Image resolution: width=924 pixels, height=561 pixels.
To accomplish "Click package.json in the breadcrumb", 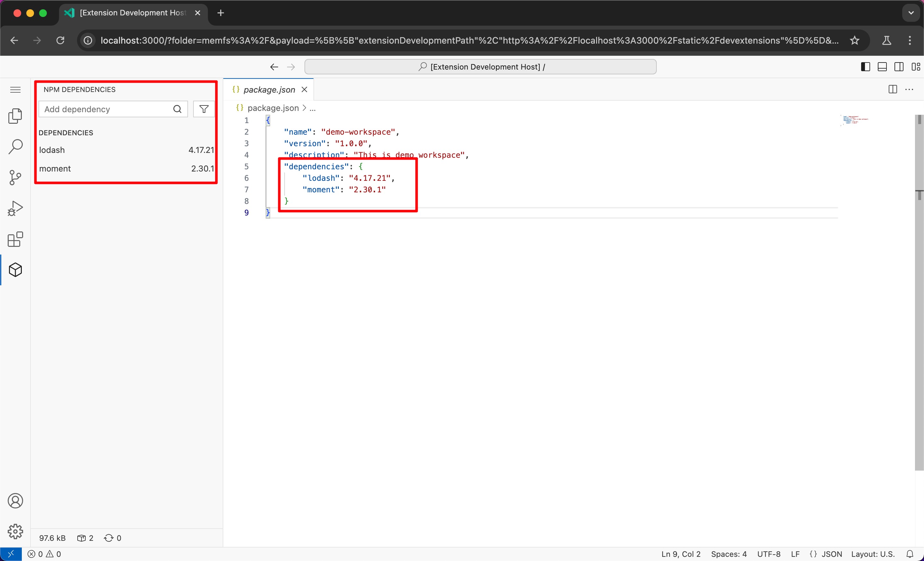I will pos(273,108).
